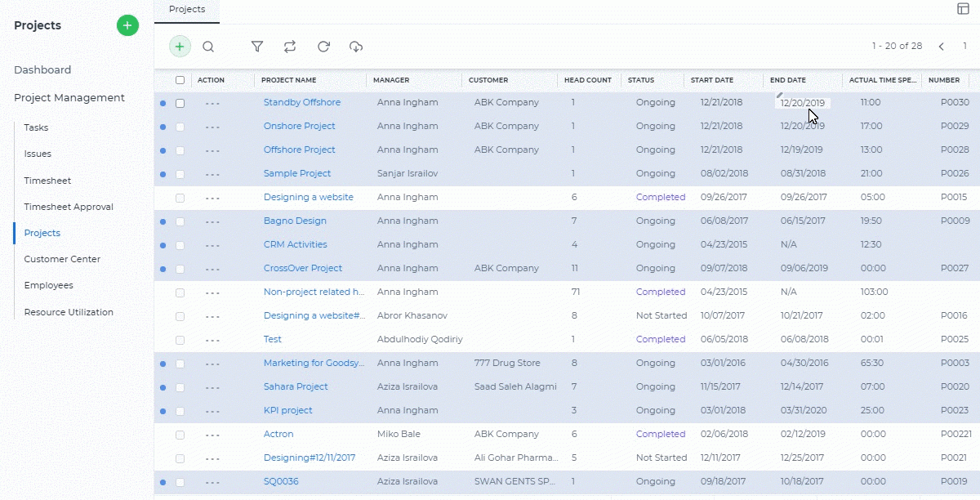Click the Start Date column header

[712, 80]
